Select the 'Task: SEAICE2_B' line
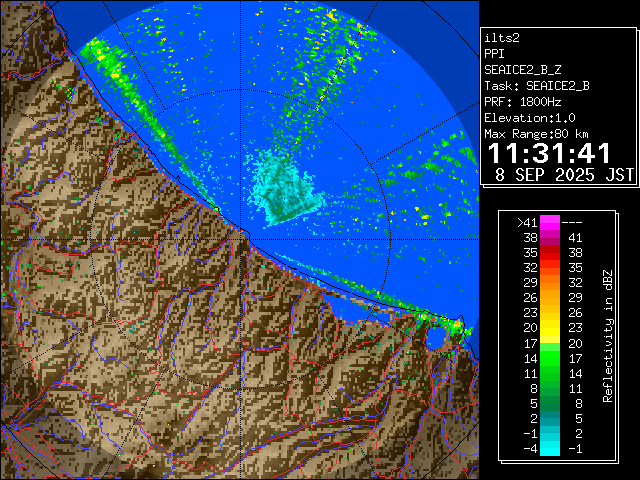The height and width of the screenshot is (480, 640). click(536, 85)
